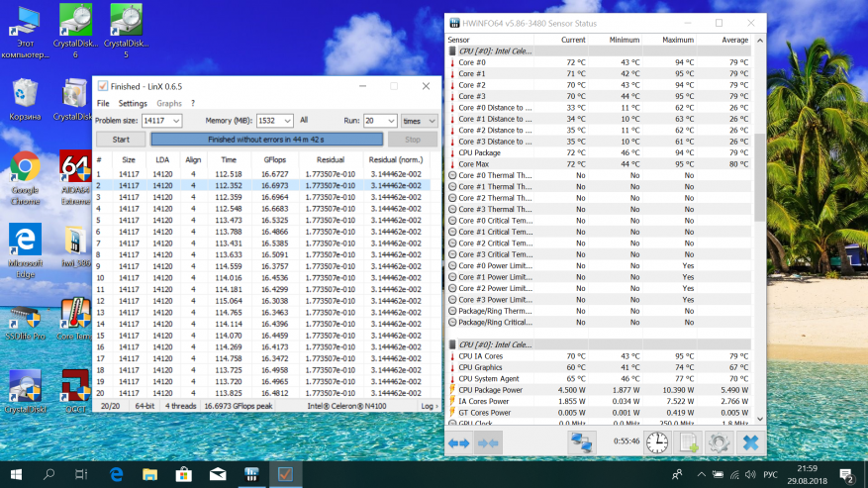Image resolution: width=868 pixels, height=488 pixels.
Task: Click HWiNFO expand-layout blue arrows icon
Action: (459, 442)
